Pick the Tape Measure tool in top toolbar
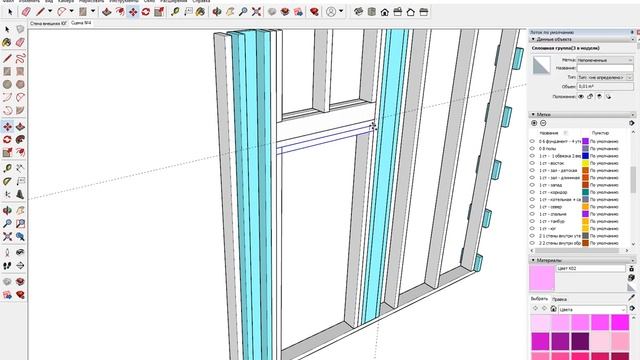Screen dimensions: 640x360 [175, 12]
